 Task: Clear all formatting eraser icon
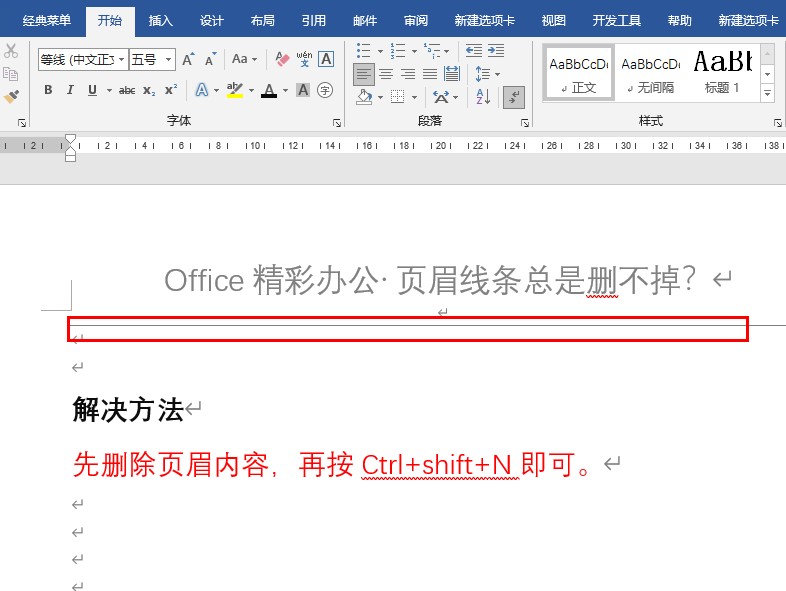[x=282, y=59]
